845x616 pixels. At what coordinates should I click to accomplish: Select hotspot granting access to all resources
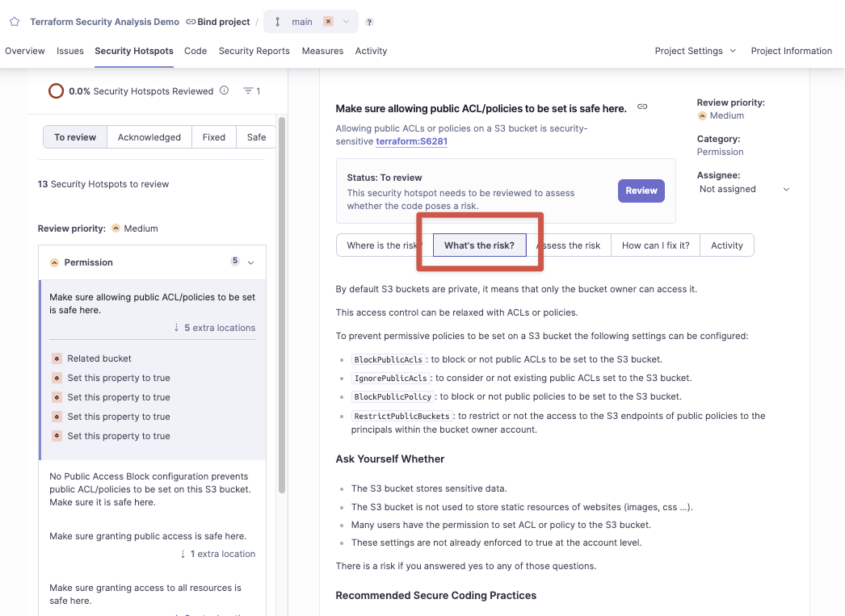click(145, 594)
